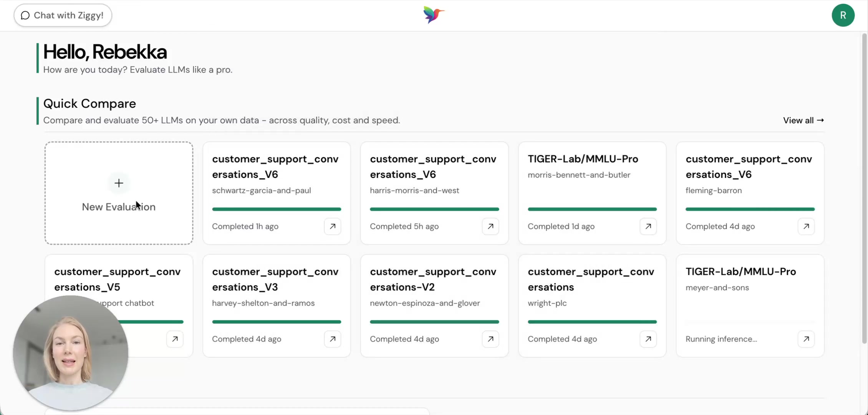
Task: Select the TIGER-Lab/MMLU-Pro morris-bennett-and-butler card title
Action: point(583,159)
